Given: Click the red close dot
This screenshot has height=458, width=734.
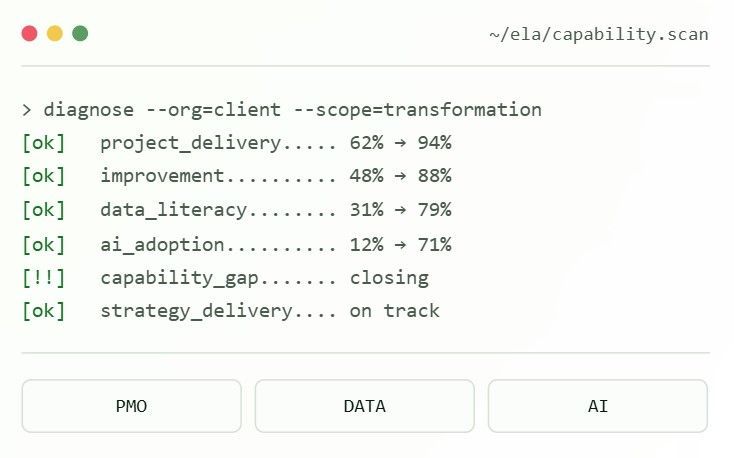Looking at the screenshot, I should (x=29, y=34).
